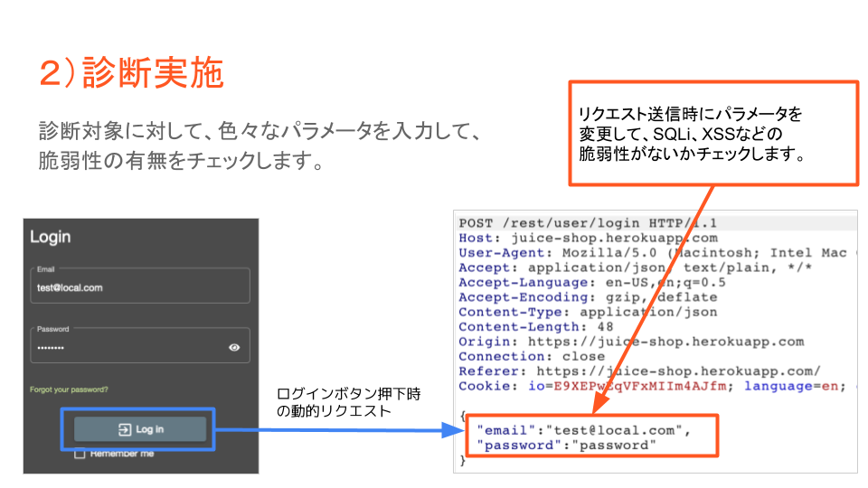Click the Content-Length: 48 line
The width and height of the screenshot is (868, 488).
pyautogui.click(x=536, y=327)
